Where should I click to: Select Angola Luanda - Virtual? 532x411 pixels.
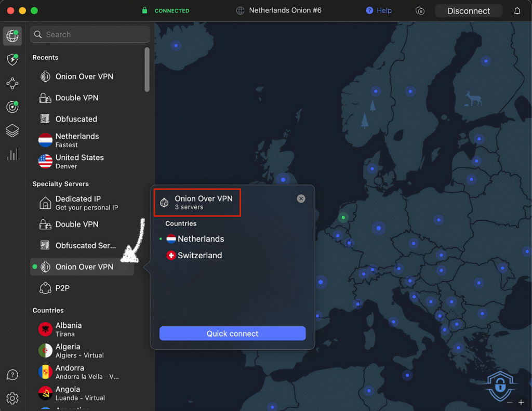coord(82,393)
